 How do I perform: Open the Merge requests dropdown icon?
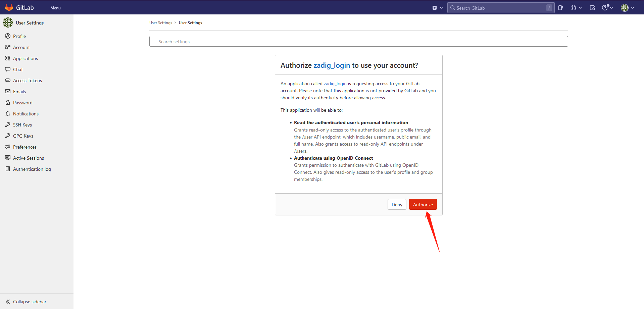pos(576,8)
